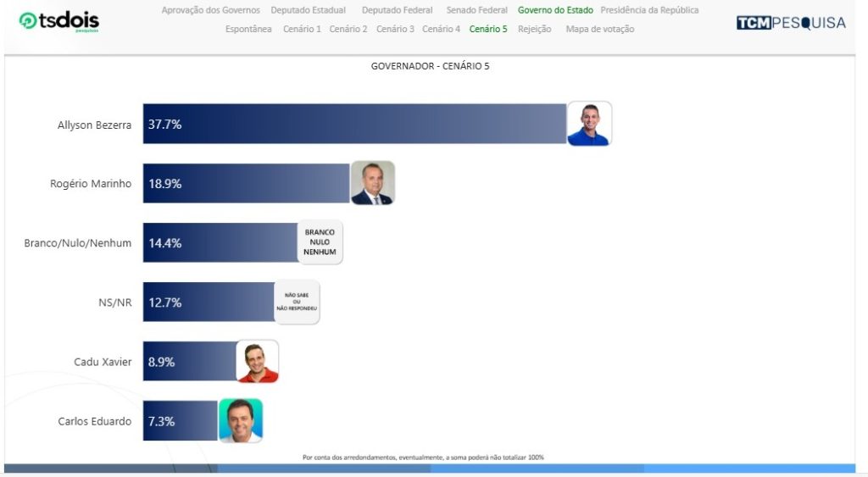Show the Espontânea results
The height and width of the screenshot is (477, 868).
[248, 29]
